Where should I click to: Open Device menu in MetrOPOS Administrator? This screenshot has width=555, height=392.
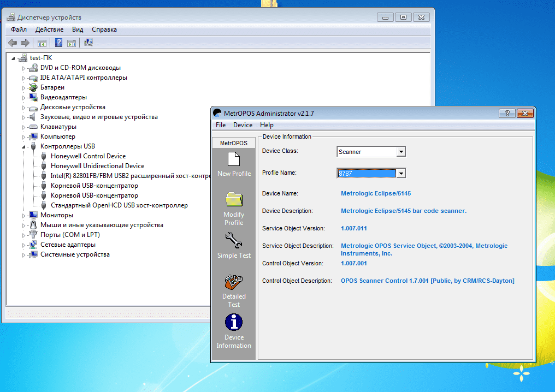click(243, 125)
